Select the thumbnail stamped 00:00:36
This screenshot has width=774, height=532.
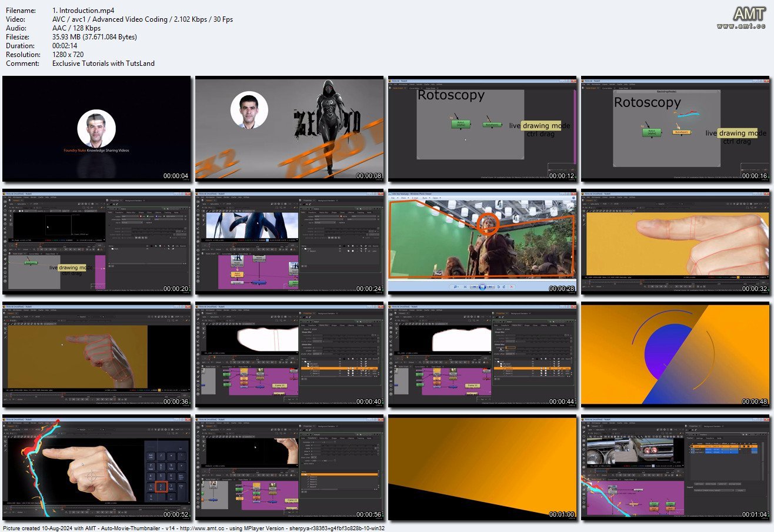pos(97,355)
